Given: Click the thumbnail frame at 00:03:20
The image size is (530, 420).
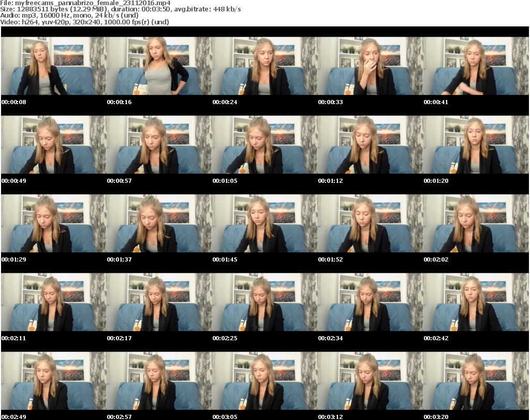Looking at the screenshot, I should coord(476,381).
